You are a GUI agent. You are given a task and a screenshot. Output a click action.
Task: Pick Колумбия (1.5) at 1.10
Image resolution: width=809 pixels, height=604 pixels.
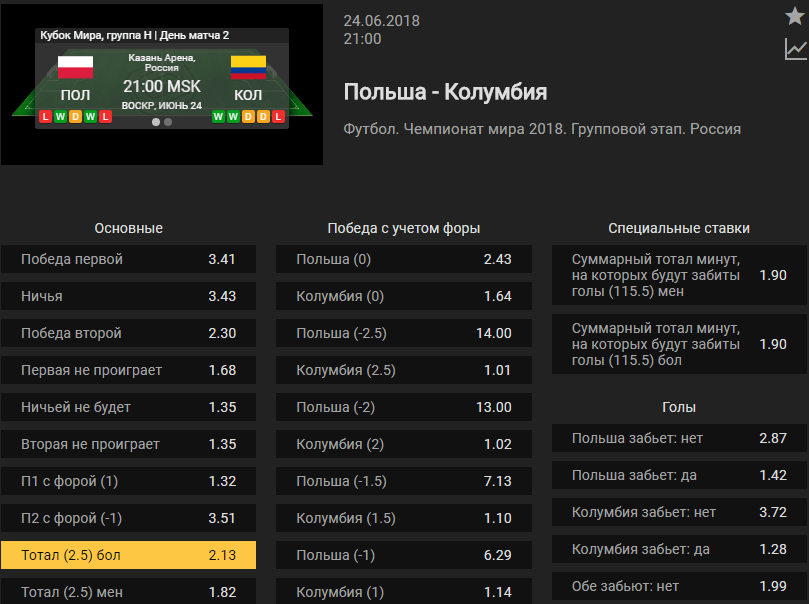[x=404, y=518]
